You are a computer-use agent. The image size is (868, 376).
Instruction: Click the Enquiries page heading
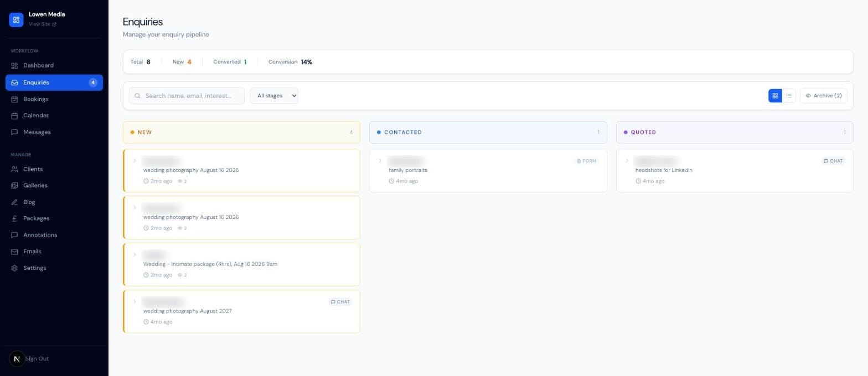click(143, 22)
